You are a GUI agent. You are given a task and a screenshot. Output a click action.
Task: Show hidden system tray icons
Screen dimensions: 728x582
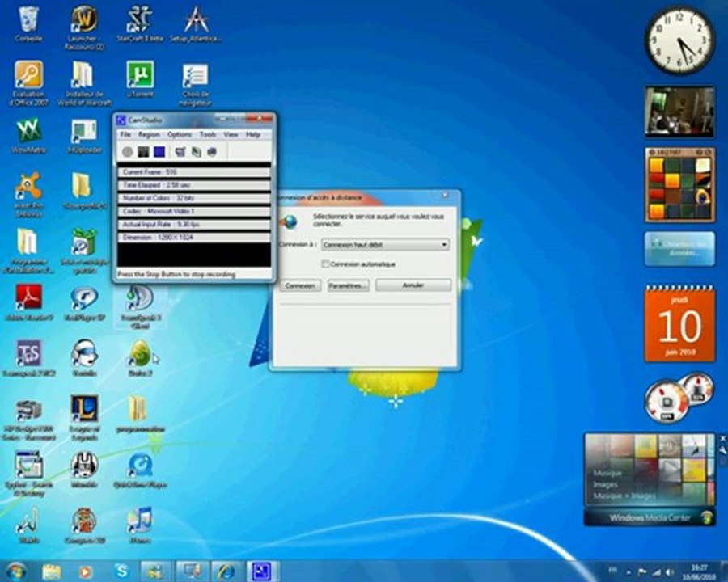click(x=629, y=572)
